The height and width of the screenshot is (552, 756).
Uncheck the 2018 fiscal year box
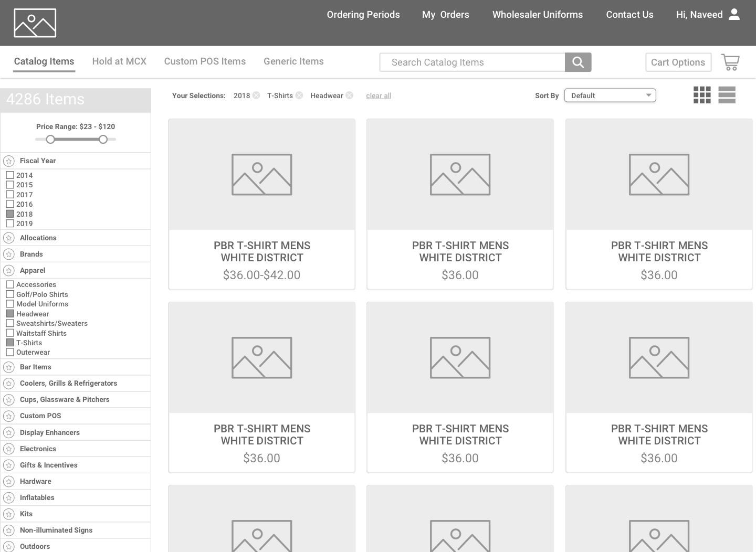point(10,214)
